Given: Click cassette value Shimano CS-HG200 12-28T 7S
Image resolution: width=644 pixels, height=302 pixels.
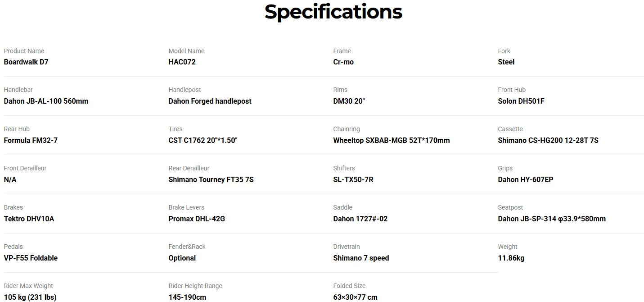Looking at the screenshot, I should tap(548, 141).
